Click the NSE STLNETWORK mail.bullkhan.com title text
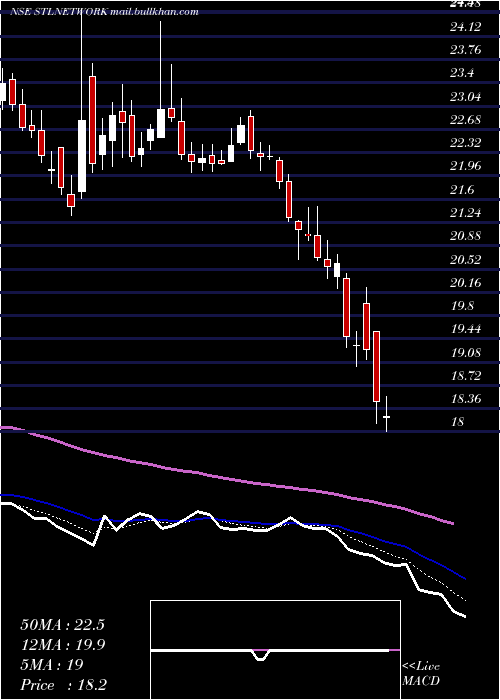 (x=104, y=12)
